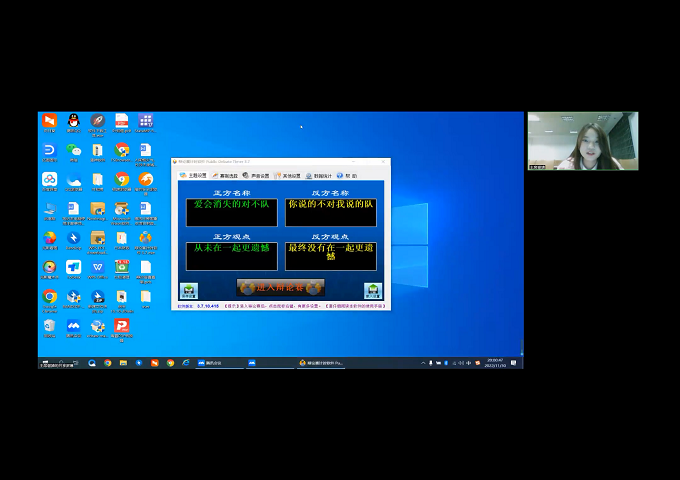This screenshot has width=680, height=480.
Task: Click the 帮助 help menu item
Action: coord(346,175)
